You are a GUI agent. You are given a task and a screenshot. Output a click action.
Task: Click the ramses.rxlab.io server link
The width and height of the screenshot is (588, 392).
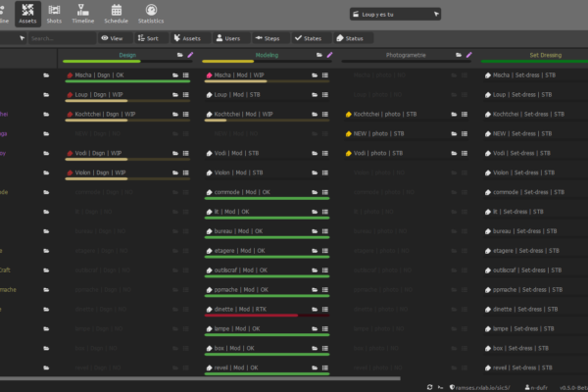[480, 386]
